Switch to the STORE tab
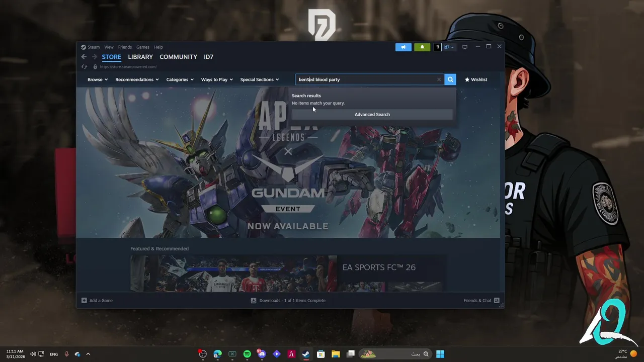 pos(112,57)
